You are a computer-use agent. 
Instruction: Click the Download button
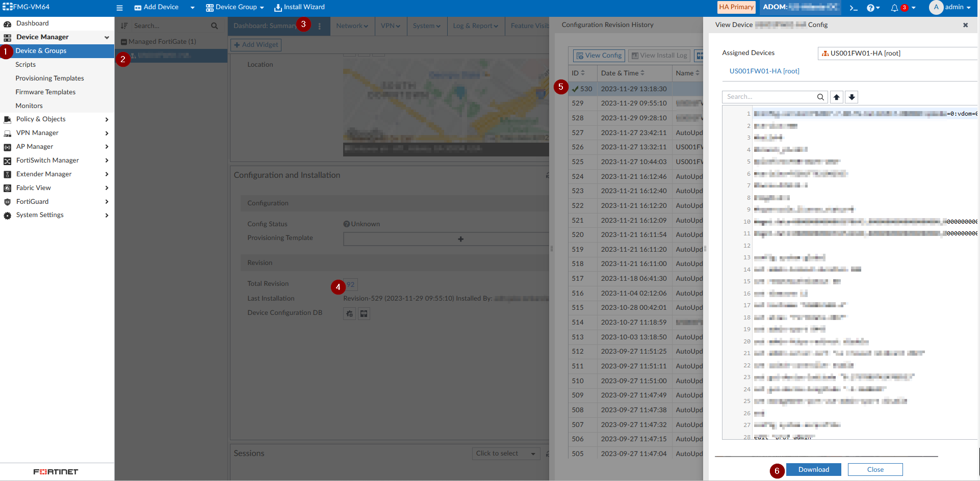pyautogui.click(x=814, y=470)
